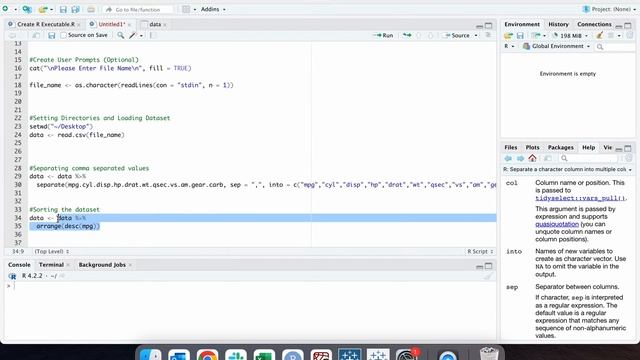Open the Project: (None) dropdown
The width and height of the screenshot is (640, 360).
click(x=609, y=9)
